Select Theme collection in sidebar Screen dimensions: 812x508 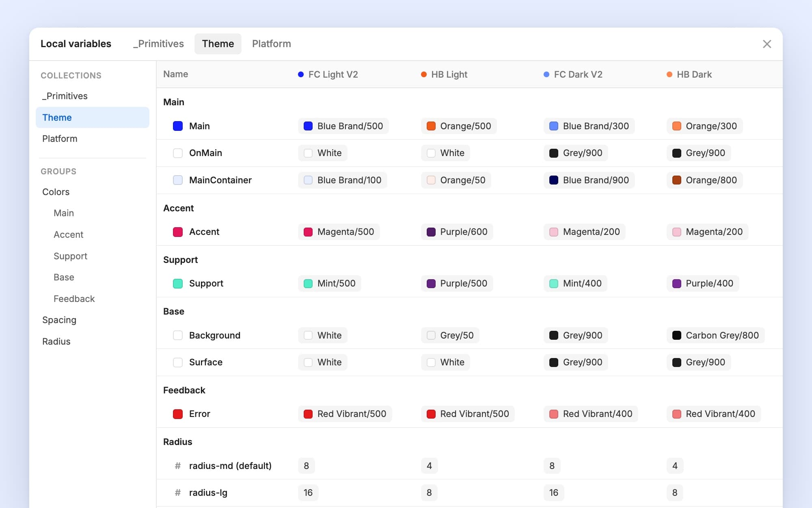pos(93,117)
